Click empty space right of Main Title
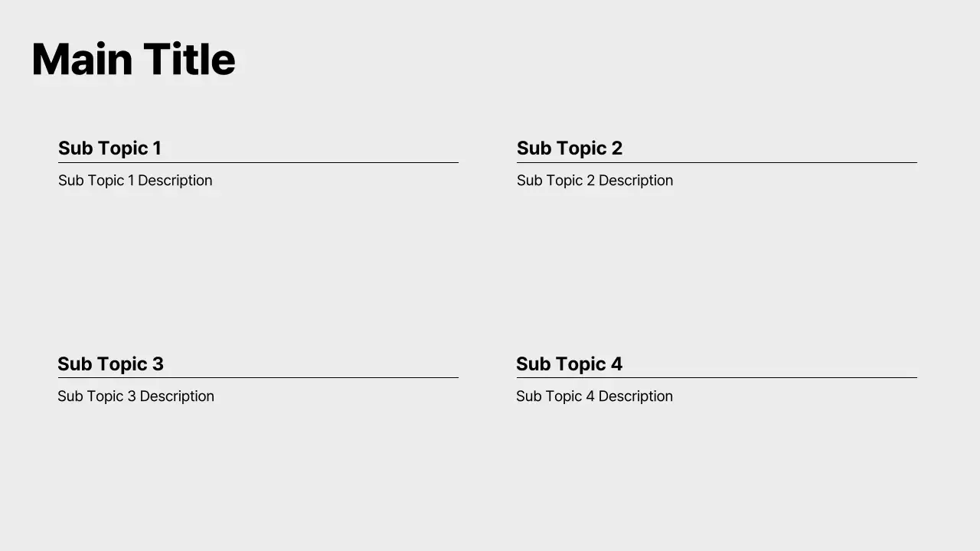Viewport: 980px width, 551px height. pos(612,60)
